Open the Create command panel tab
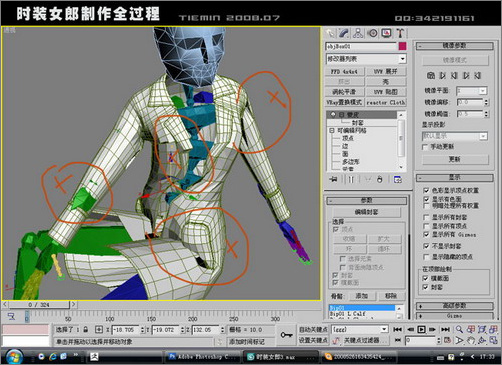Image resolution: width=502 pixels, height=365 pixels. (330, 33)
